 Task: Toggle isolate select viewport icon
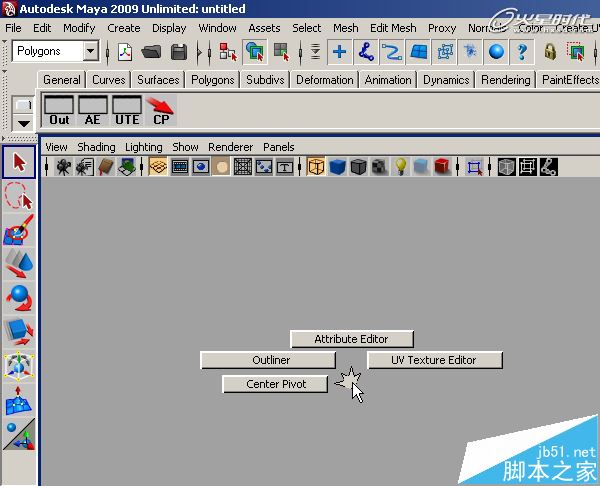(x=474, y=167)
